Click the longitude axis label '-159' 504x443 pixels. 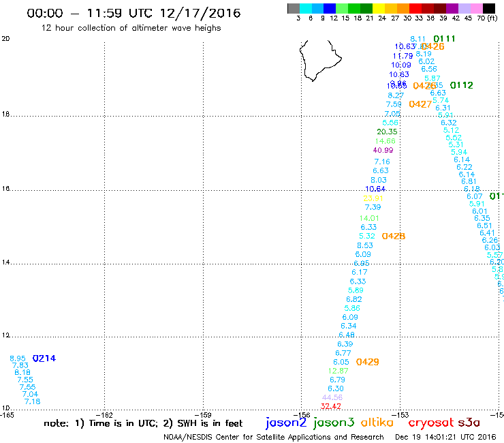pos(204,415)
